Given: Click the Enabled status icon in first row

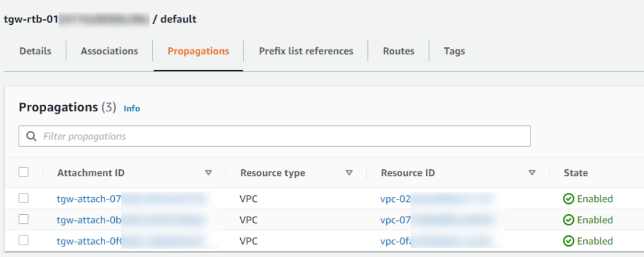Looking at the screenshot, I should pos(569,199).
